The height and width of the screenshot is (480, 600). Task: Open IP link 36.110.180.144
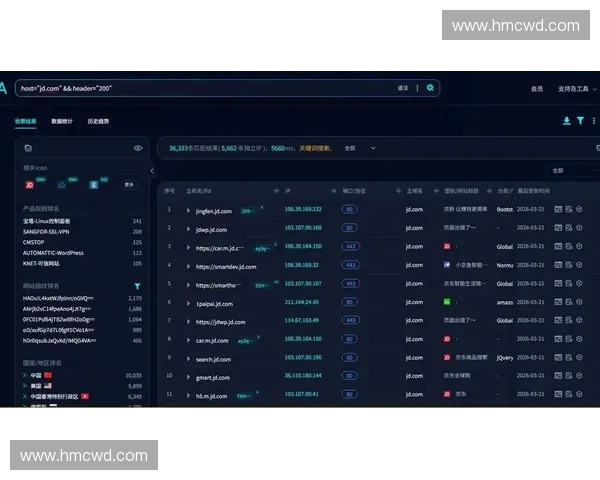coord(303,376)
